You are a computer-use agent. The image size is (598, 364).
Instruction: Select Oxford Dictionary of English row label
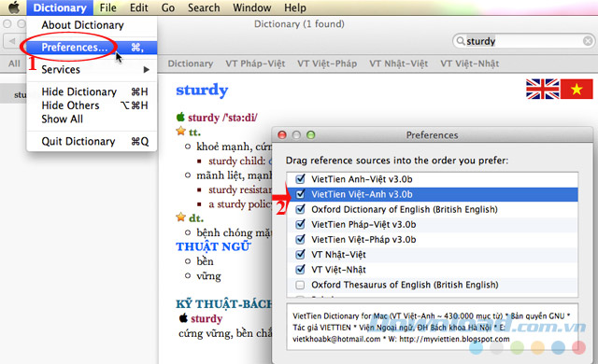tap(405, 209)
